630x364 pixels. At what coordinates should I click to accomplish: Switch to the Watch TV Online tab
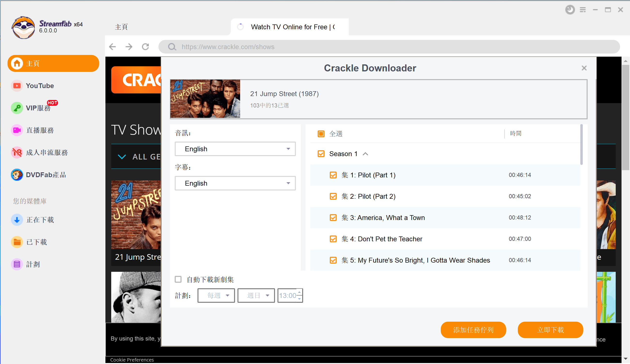click(290, 27)
